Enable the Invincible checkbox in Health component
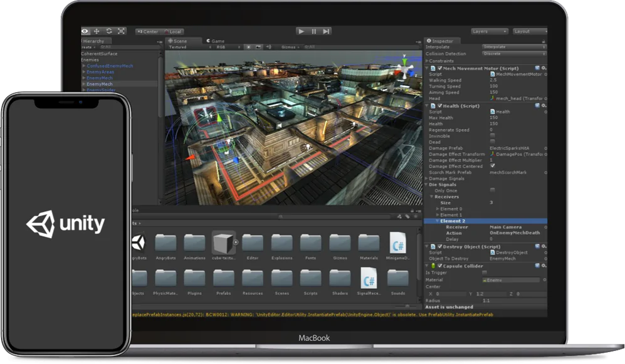Viewport: 625px width, 364px height. (x=491, y=136)
